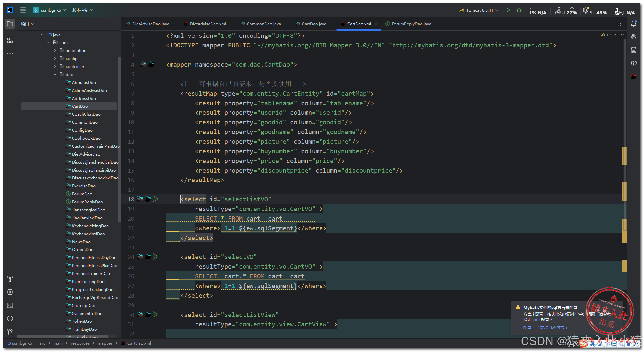Click here link in notification
This screenshot has height=352, width=644.
click(x=536, y=320)
